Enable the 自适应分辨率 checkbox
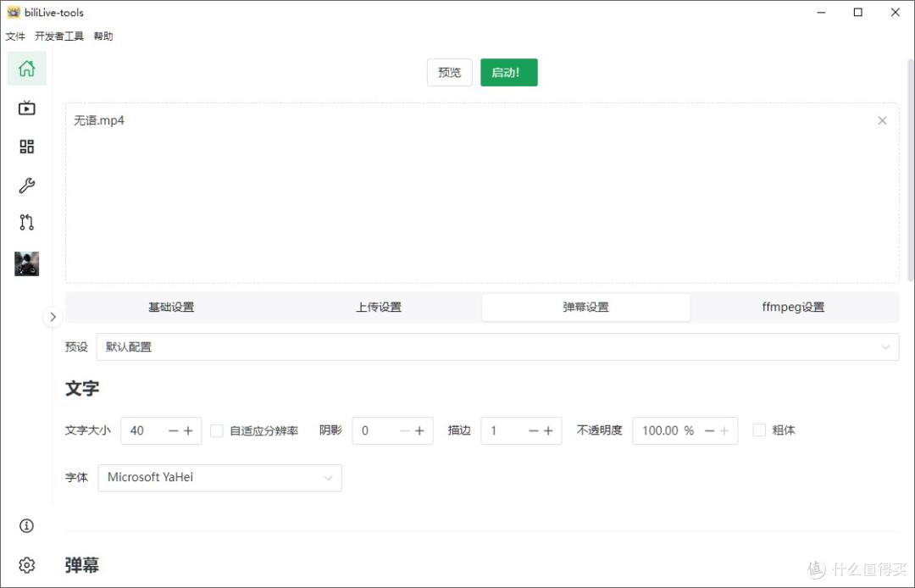 216,430
